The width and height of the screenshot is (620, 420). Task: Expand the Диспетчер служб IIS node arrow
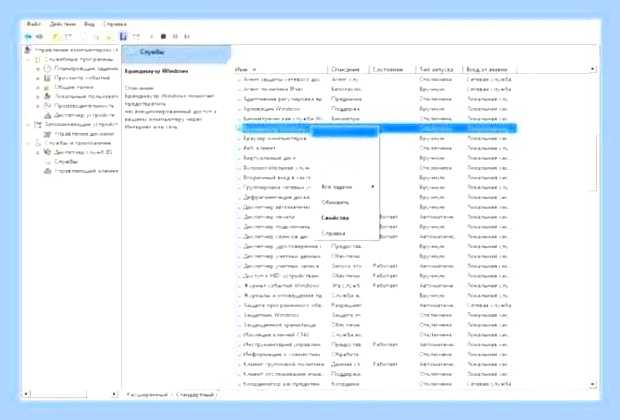click(x=38, y=153)
